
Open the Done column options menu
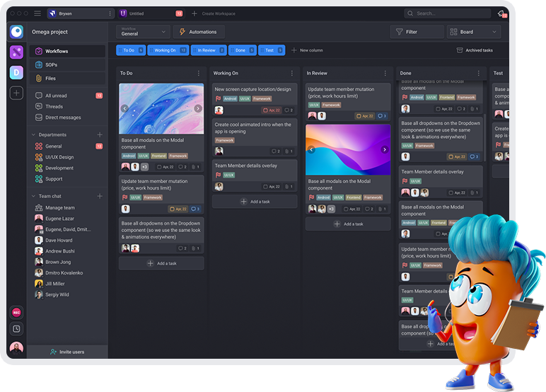tap(478, 73)
